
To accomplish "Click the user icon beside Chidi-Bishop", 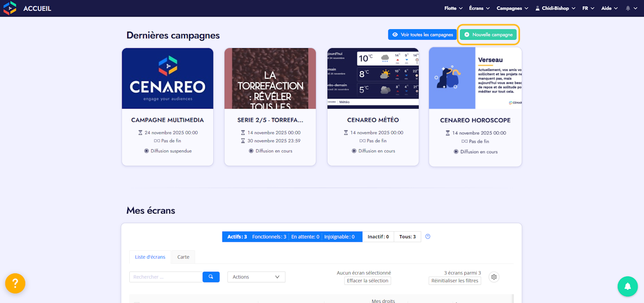I will click(x=537, y=9).
